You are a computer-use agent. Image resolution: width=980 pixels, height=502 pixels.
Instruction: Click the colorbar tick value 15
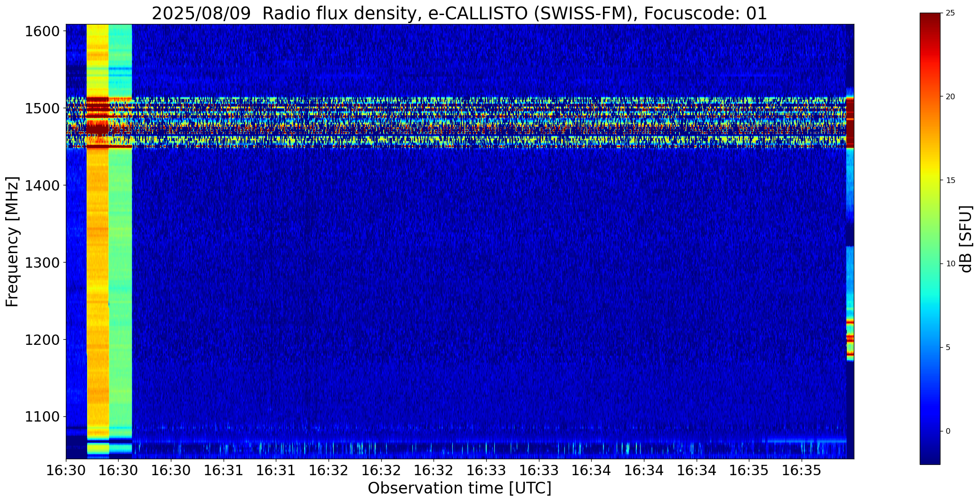[950, 180]
